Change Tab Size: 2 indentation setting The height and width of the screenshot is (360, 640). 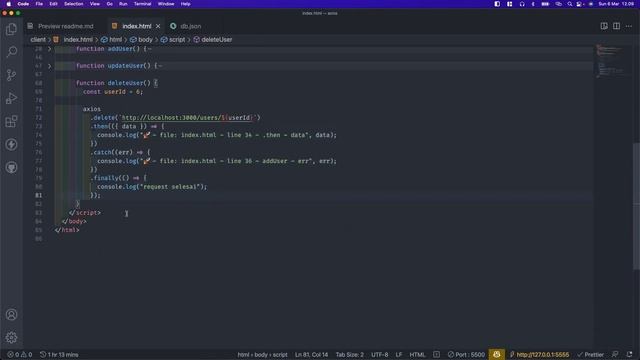tap(350, 355)
